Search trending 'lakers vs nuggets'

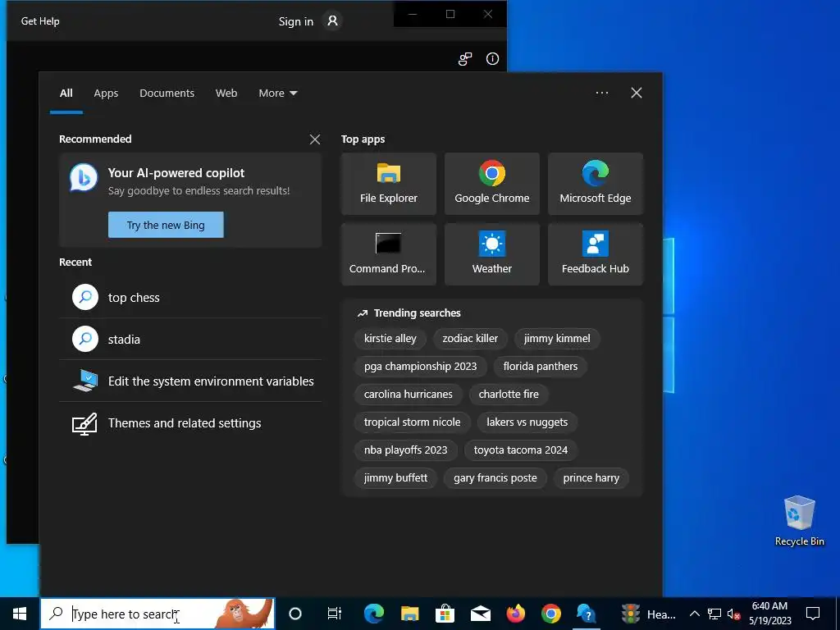pyautogui.click(x=527, y=422)
